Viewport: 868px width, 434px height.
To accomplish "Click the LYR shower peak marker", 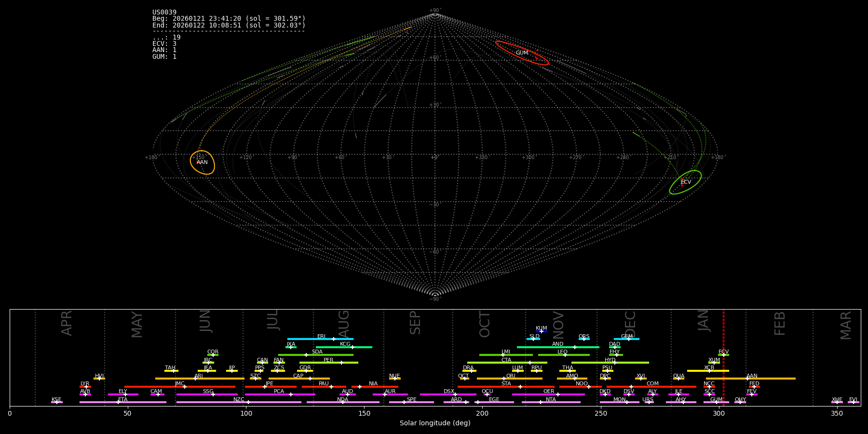I will [x=86, y=387].
